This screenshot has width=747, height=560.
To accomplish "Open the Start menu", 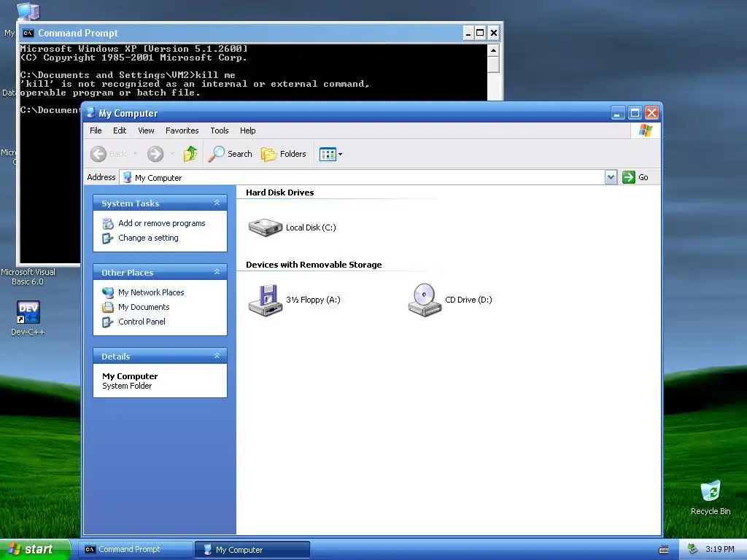I will (35, 549).
